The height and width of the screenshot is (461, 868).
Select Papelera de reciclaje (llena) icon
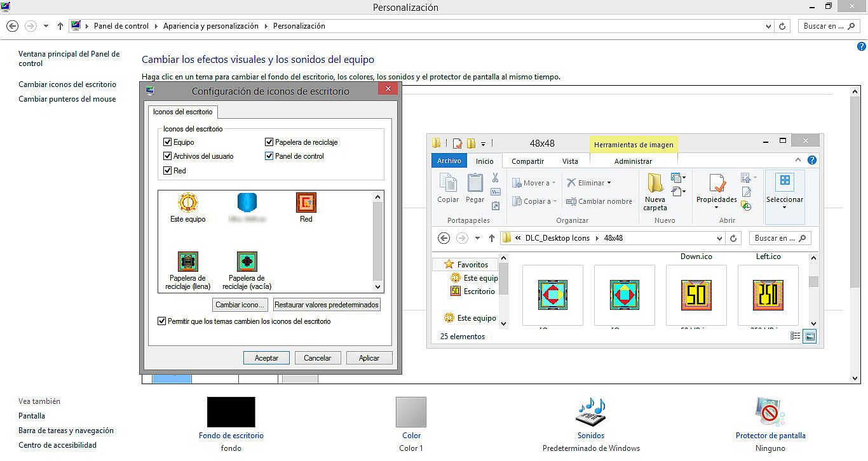point(187,262)
